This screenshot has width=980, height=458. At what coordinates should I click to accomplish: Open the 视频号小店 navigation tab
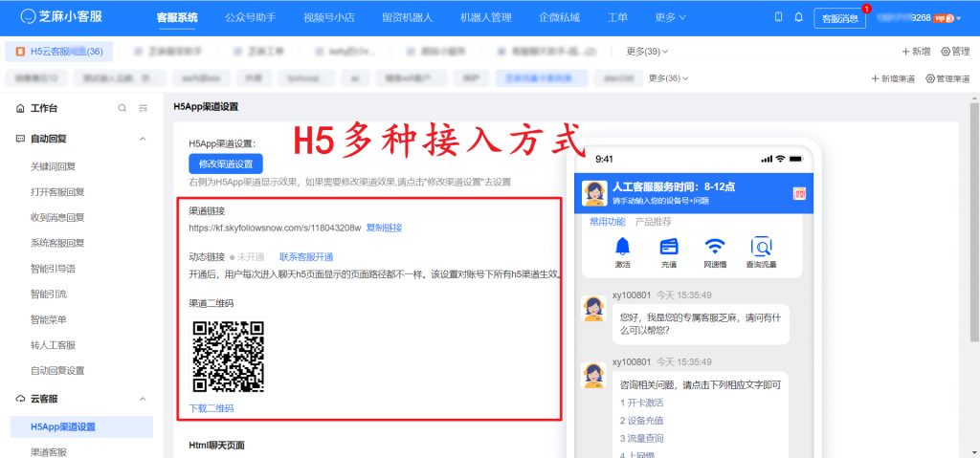(x=329, y=17)
